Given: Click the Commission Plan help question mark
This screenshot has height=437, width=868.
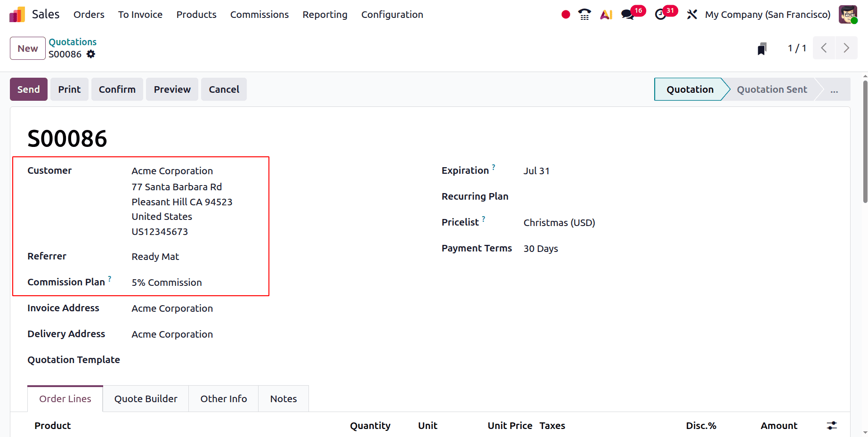Looking at the screenshot, I should click(110, 278).
